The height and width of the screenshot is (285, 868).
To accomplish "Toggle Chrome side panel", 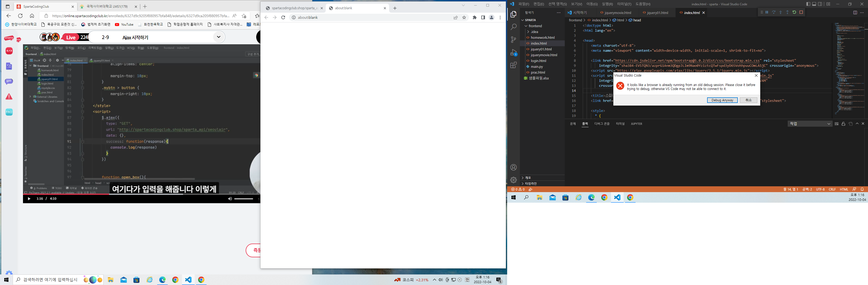I will coord(483,17).
